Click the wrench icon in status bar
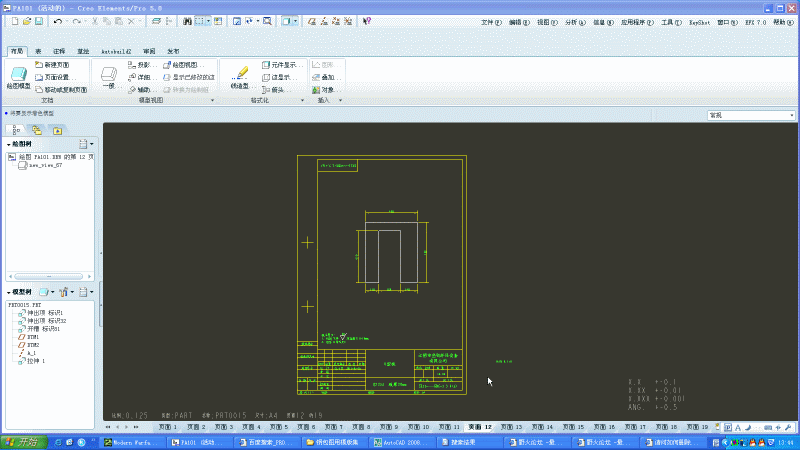 point(788,428)
